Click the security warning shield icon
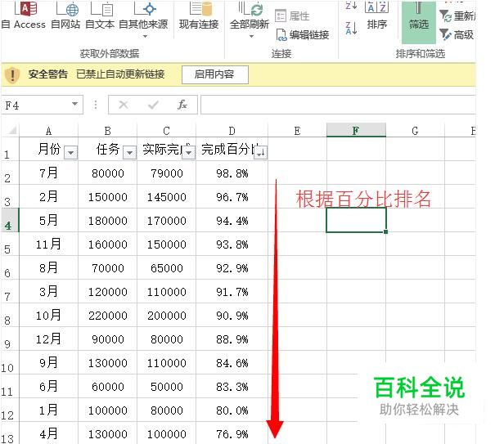Viewport: 504px width, 444px height. pyautogui.click(x=12, y=75)
